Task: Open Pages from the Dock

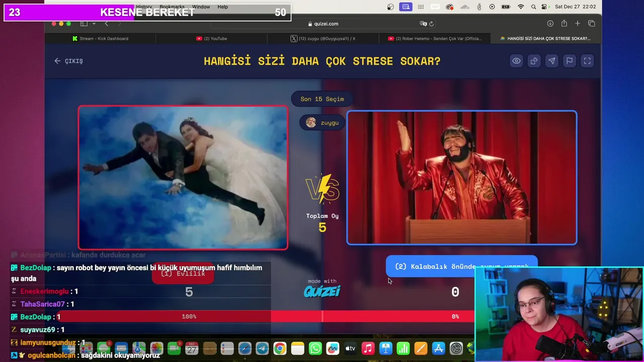Action: point(421,348)
